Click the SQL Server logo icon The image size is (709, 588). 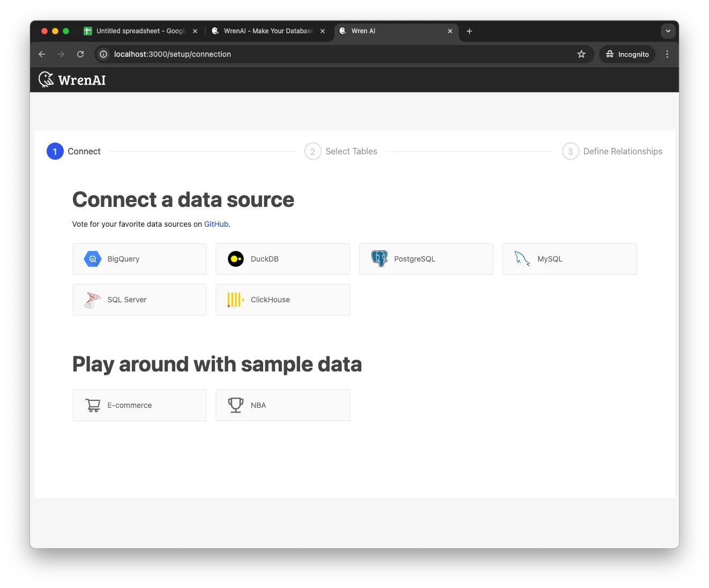(x=93, y=300)
